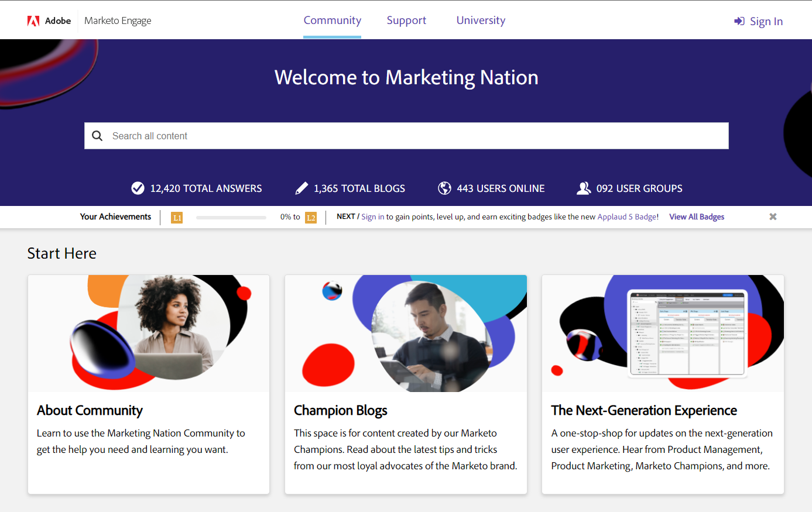Image resolution: width=812 pixels, height=512 pixels.
Task: Click the 0% to progress text
Action: (x=290, y=217)
